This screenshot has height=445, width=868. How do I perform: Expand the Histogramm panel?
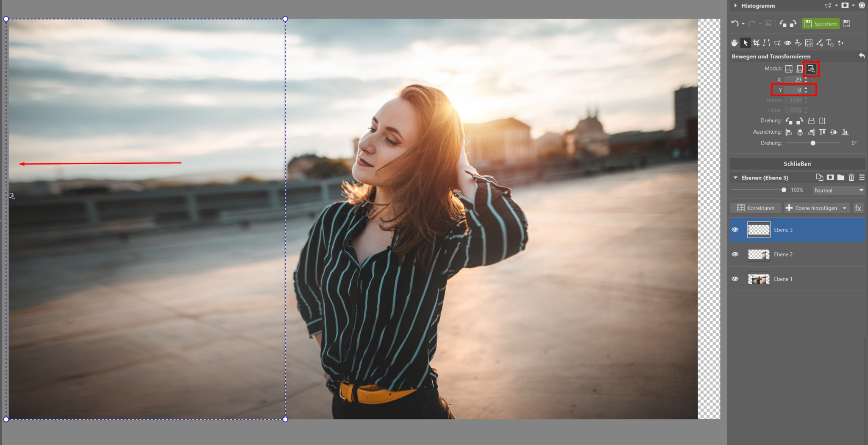point(735,6)
